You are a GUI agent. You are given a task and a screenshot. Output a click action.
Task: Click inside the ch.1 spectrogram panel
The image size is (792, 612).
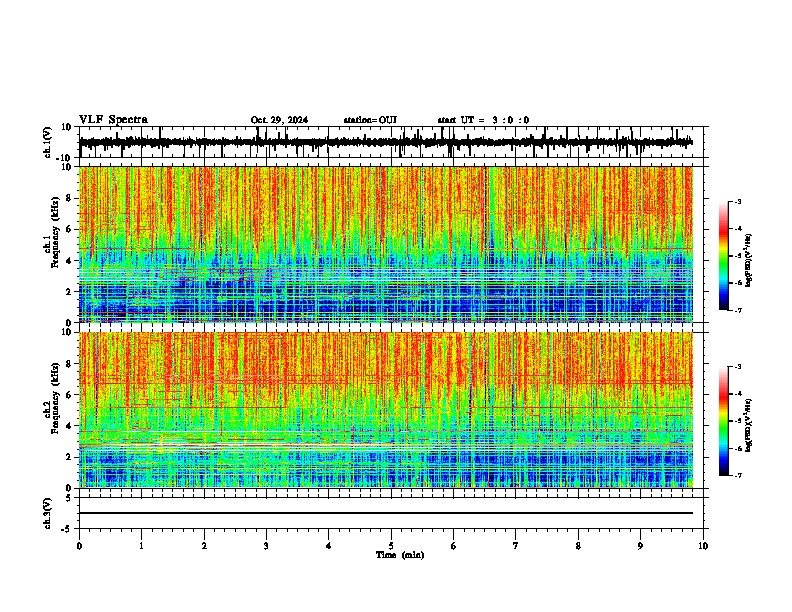(x=386, y=244)
